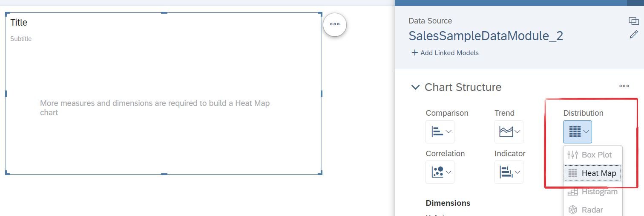Open the Indicator chart type dropdown arrow

pos(517,172)
